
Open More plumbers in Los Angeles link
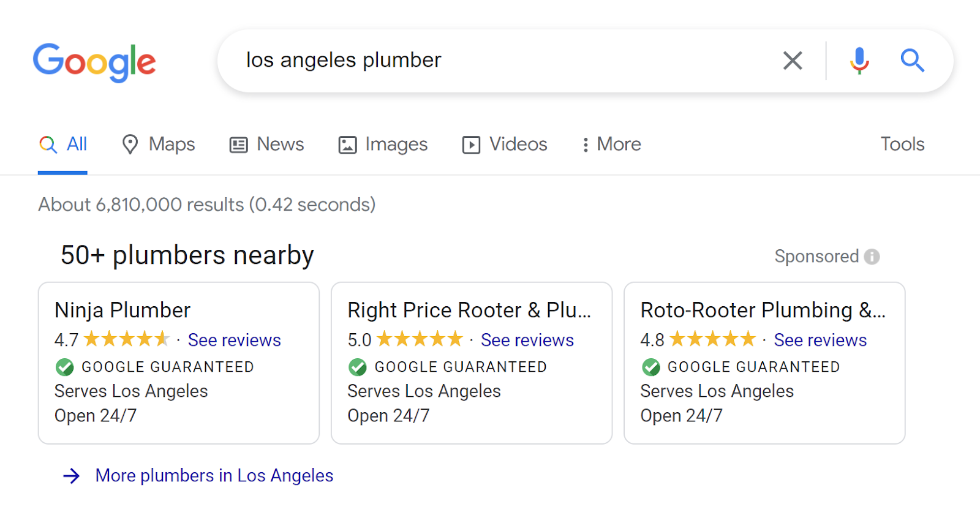point(214,476)
